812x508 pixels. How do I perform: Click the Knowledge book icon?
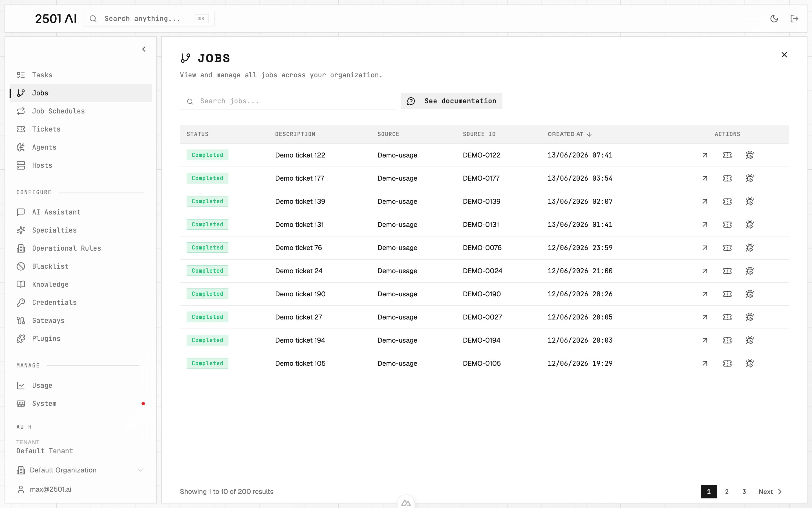click(21, 284)
